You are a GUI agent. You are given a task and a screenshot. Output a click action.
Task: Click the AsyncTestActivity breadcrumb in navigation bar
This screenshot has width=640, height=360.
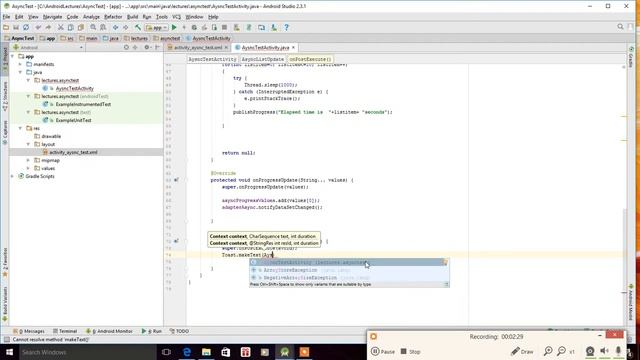[208, 38]
